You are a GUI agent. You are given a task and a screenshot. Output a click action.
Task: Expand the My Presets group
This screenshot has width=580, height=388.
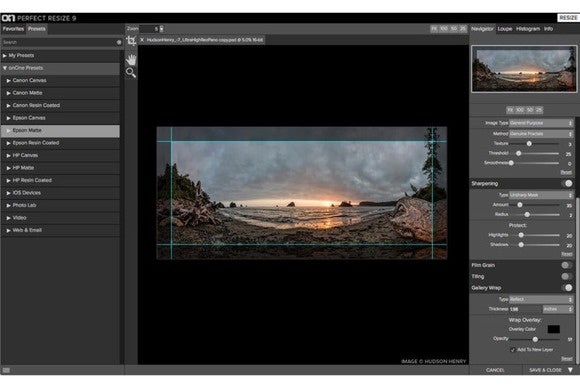4,55
